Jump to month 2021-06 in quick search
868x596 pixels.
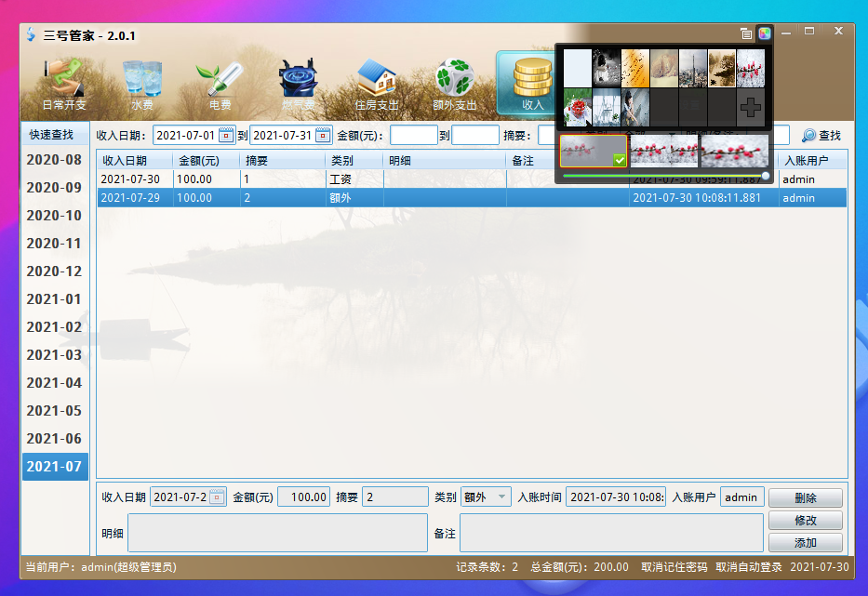(x=54, y=439)
